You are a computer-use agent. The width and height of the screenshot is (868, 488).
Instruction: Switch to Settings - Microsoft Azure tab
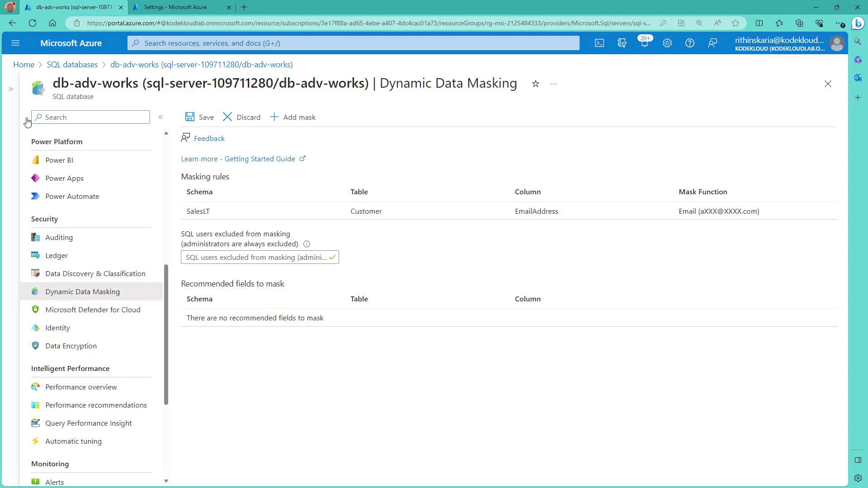175,7
